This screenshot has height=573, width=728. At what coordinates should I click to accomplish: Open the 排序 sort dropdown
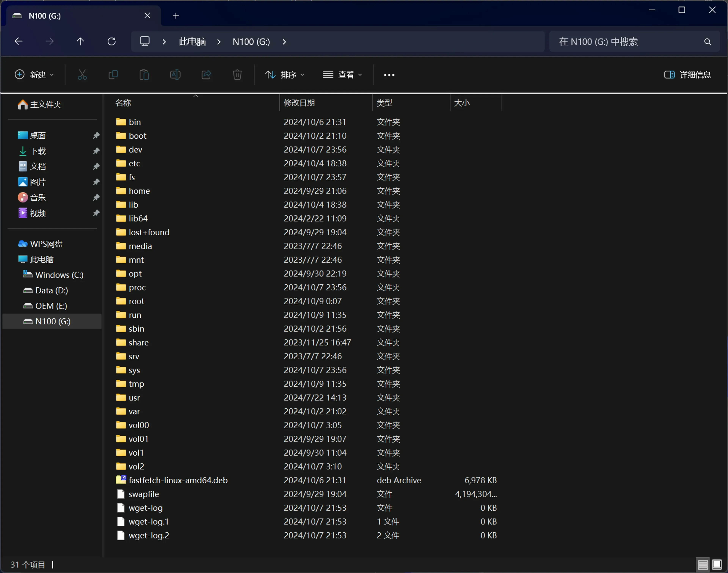click(285, 75)
